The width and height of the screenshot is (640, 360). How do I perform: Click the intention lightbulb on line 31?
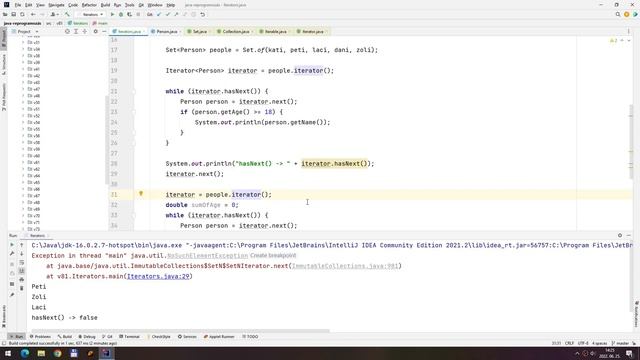click(141, 194)
